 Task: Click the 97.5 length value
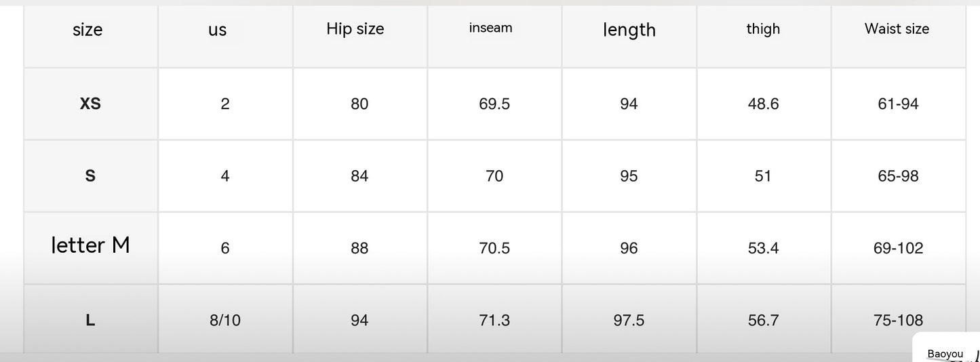pos(629,320)
